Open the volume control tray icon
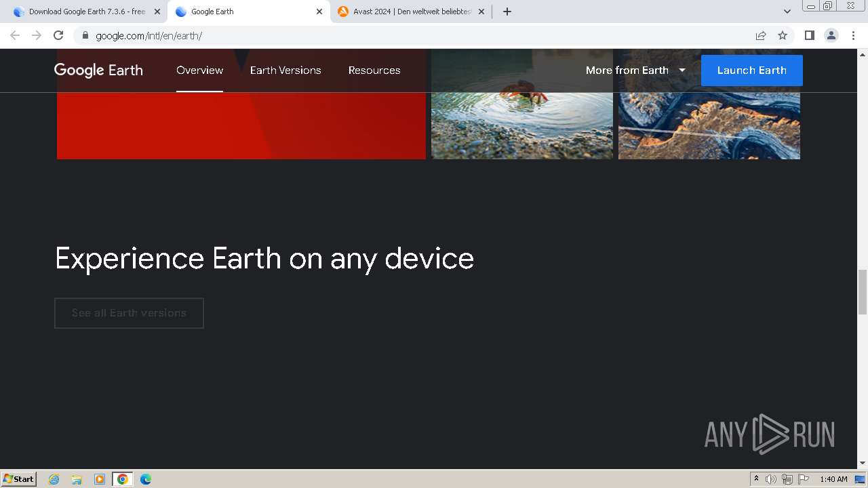This screenshot has width=868, height=488. click(x=771, y=479)
